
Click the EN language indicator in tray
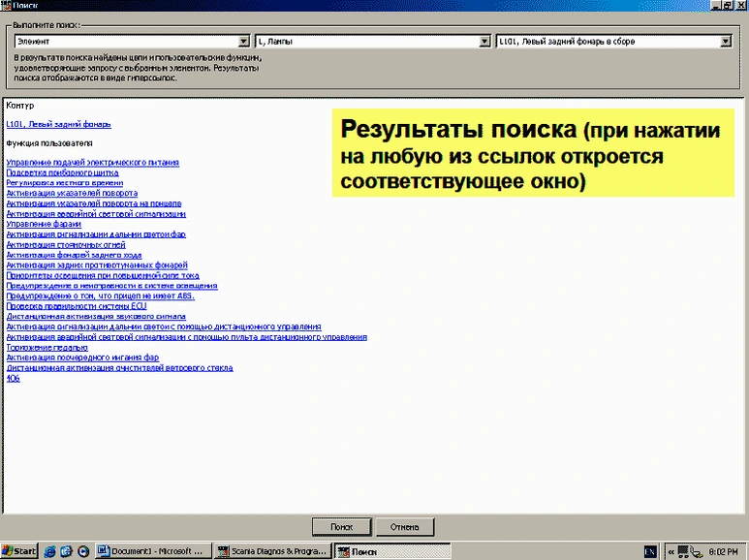point(650,550)
